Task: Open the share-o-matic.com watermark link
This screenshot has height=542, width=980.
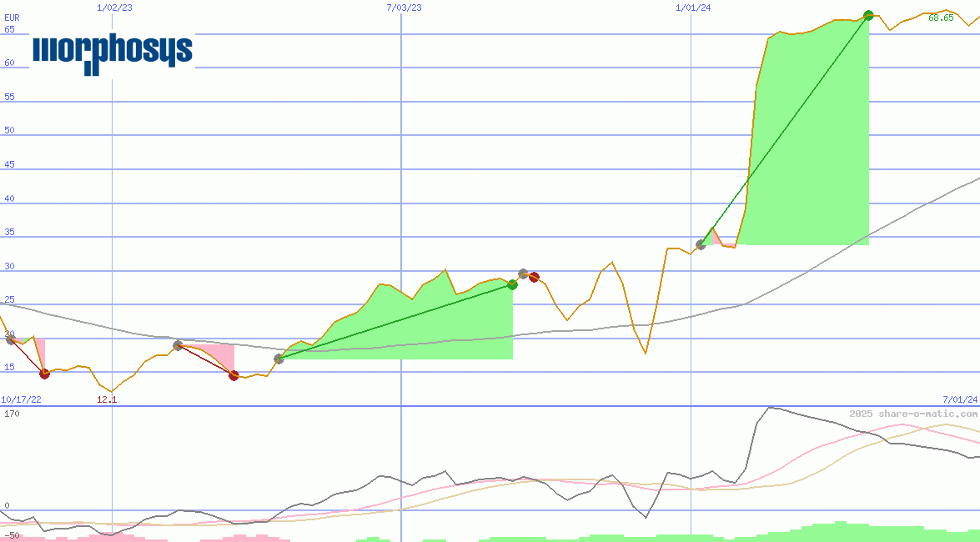Action: coord(913,414)
